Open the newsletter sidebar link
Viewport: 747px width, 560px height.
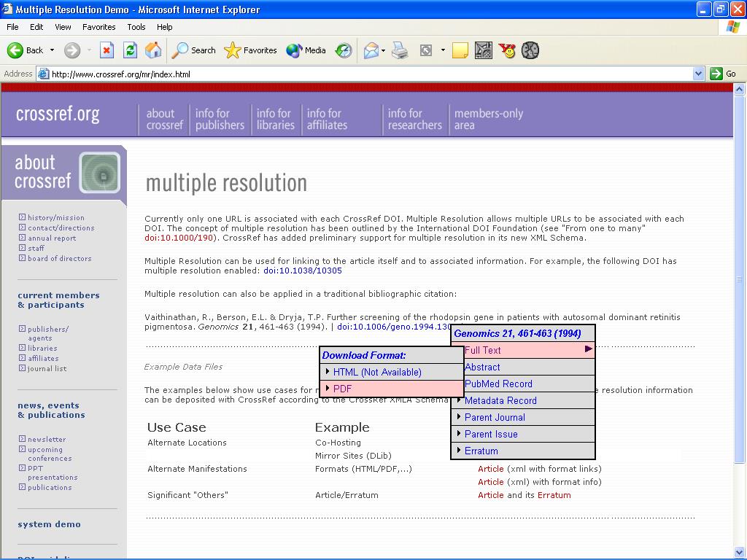point(47,439)
